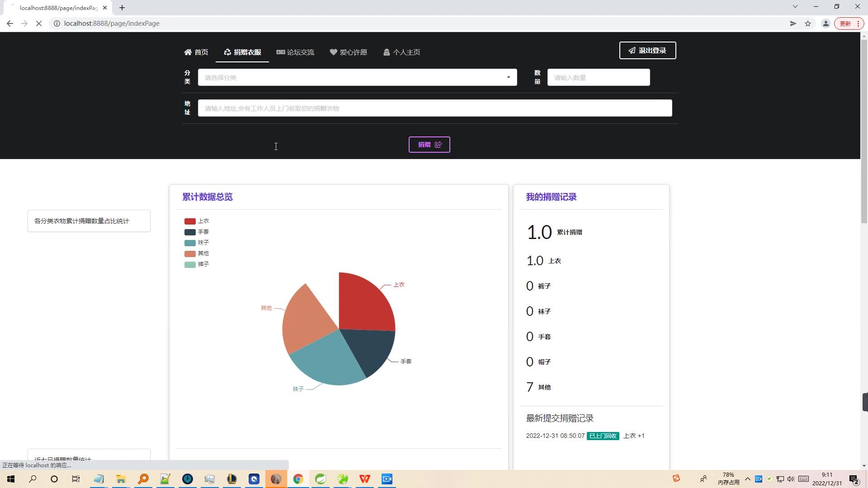Click the address input field

pyautogui.click(x=434, y=108)
